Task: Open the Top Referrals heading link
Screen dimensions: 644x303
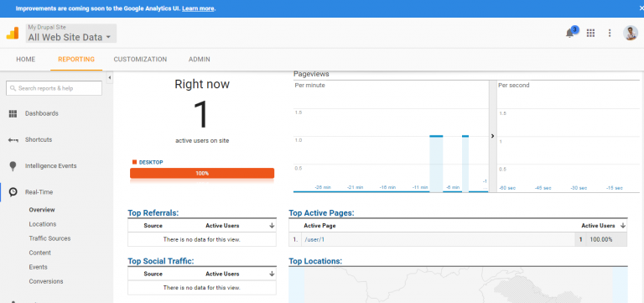Action: click(153, 213)
